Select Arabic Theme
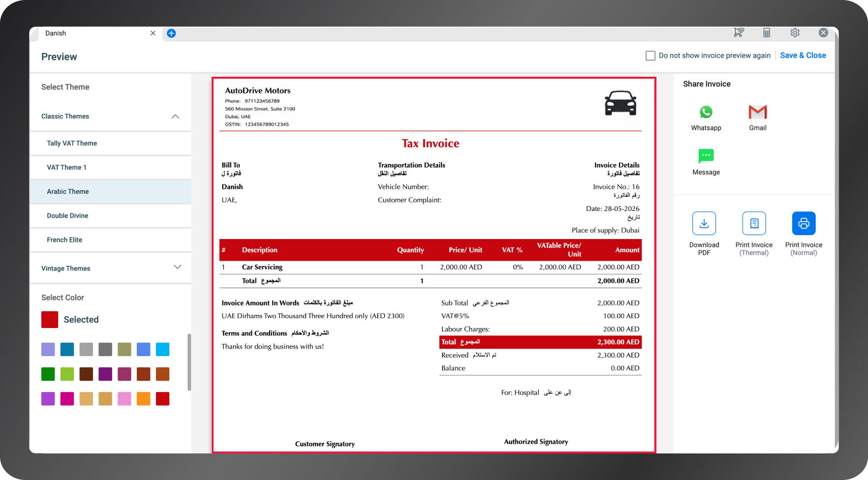This screenshot has width=868, height=480. [110, 191]
